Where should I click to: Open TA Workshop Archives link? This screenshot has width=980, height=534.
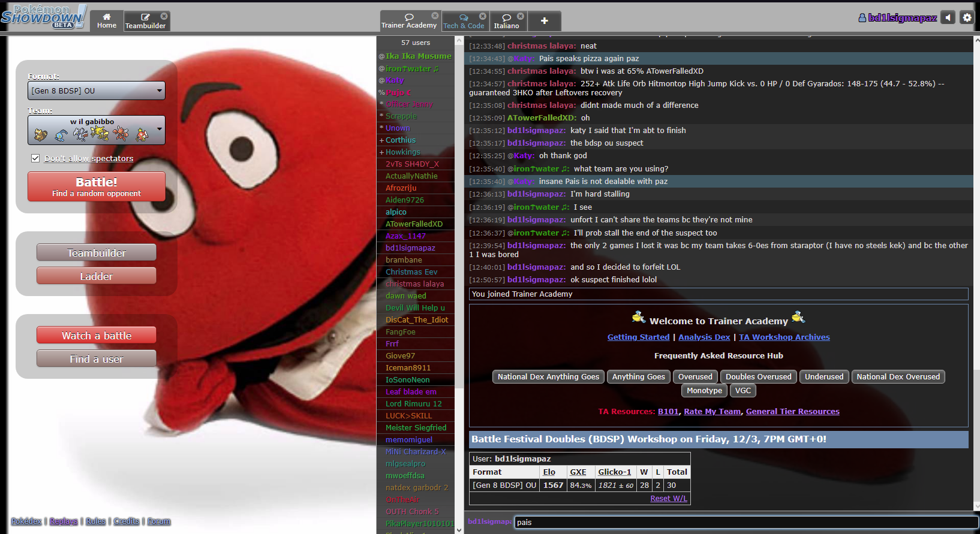pos(784,337)
